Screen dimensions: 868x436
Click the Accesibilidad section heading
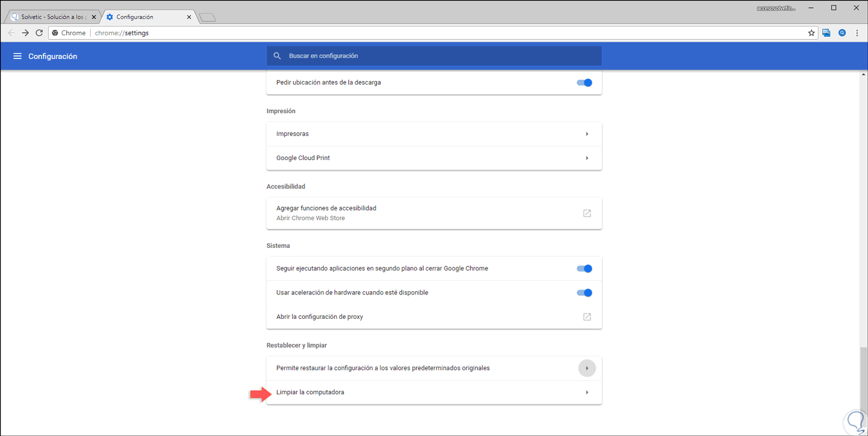pos(286,187)
